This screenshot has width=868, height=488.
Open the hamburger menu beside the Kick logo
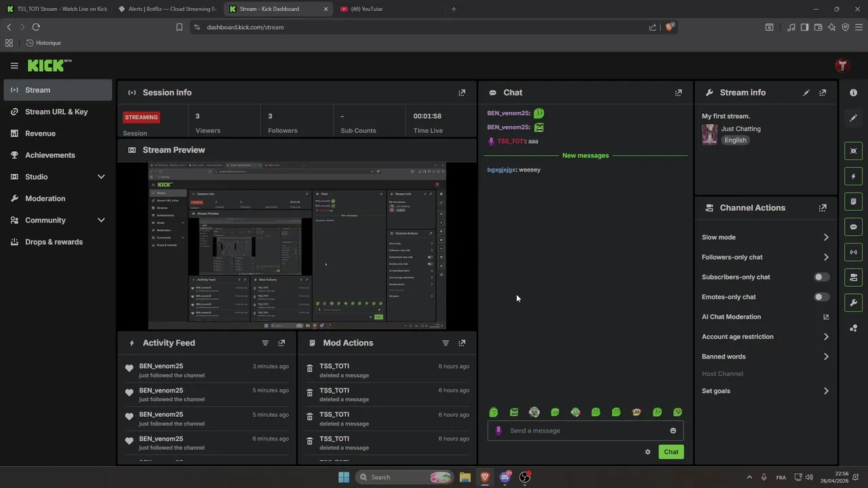tap(14, 66)
